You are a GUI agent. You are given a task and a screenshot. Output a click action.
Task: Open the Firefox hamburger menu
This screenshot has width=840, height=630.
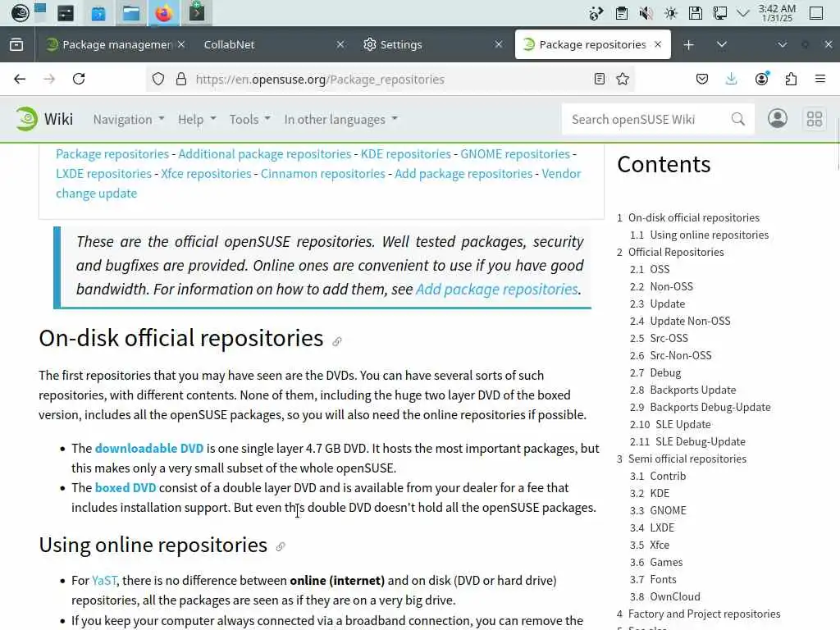coord(820,80)
